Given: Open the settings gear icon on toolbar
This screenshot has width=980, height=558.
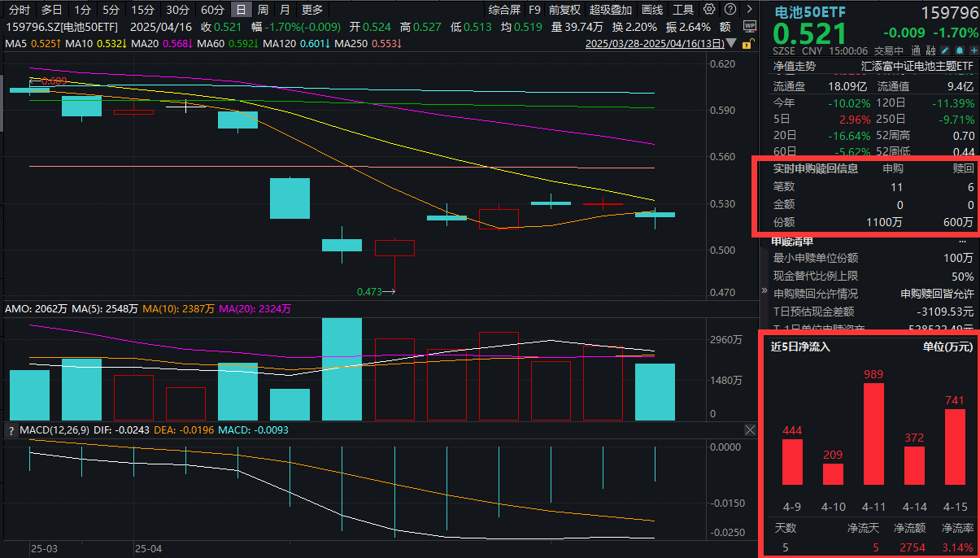Looking at the screenshot, I should pos(708,9).
